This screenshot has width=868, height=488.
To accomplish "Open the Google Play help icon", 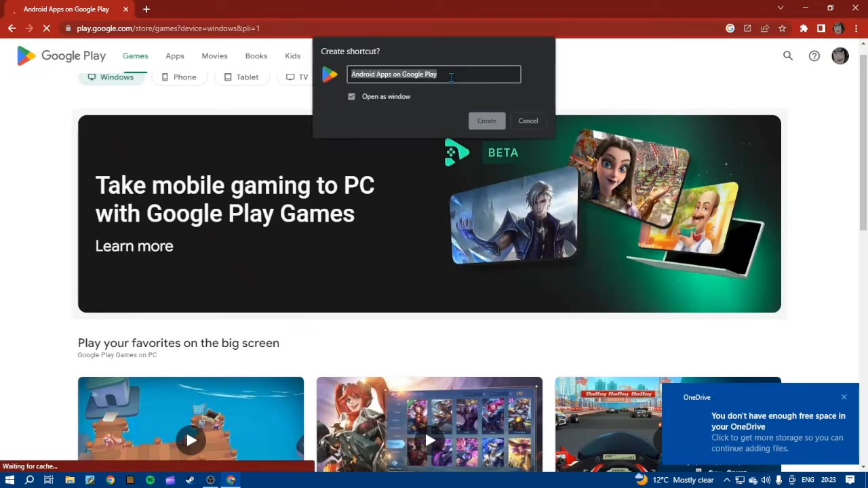I will (x=814, y=56).
